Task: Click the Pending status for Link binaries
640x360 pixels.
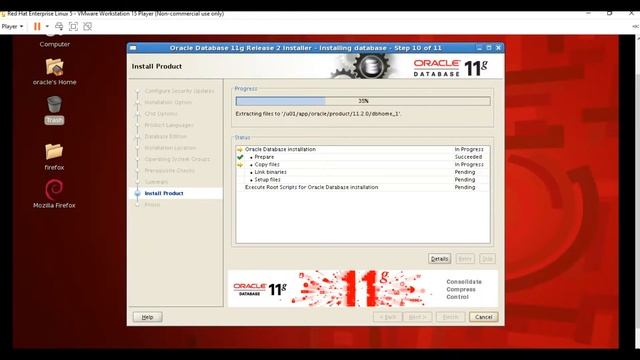Action: pos(465,172)
